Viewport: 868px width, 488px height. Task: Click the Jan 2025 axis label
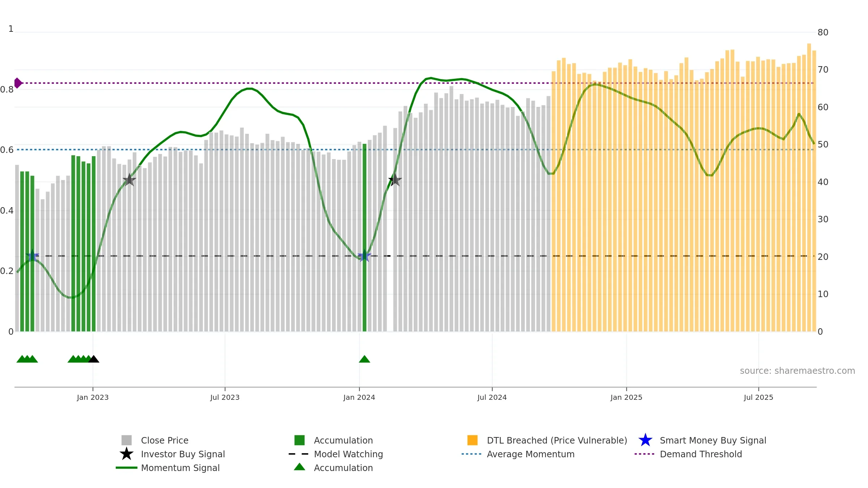click(626, 398)
